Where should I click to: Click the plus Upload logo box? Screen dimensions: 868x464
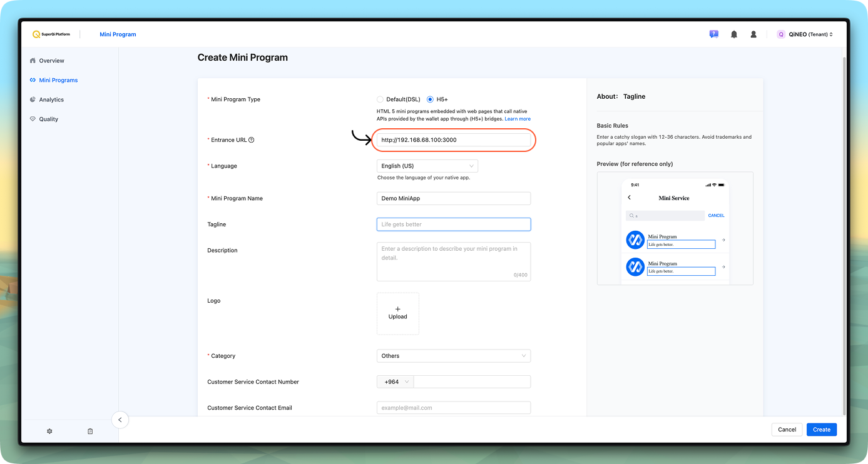click(397, 313)
